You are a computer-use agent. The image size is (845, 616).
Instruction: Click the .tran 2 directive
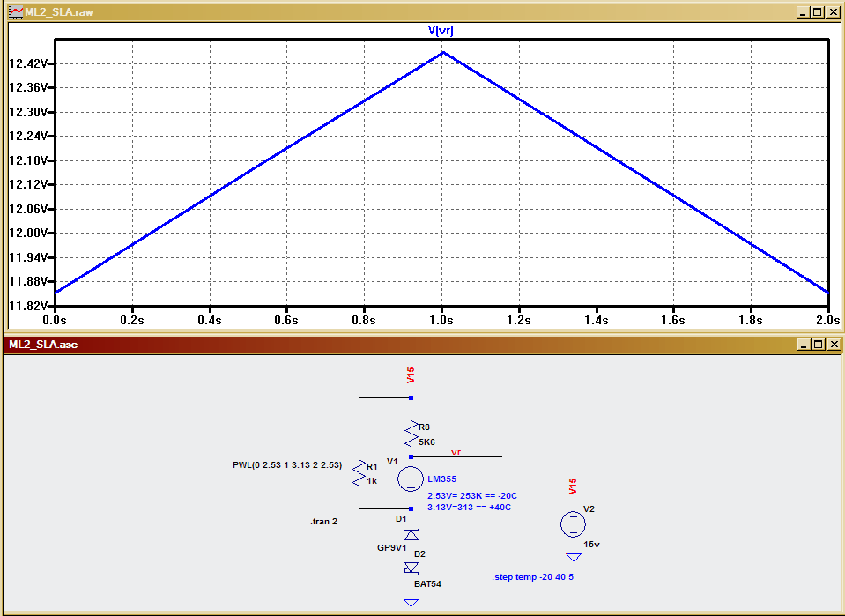[324, 522]
